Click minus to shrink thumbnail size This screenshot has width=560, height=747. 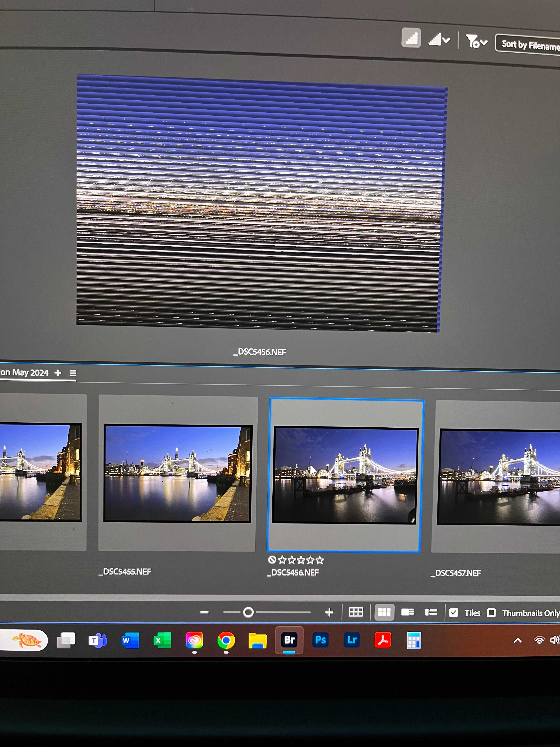tap(204, 612)
